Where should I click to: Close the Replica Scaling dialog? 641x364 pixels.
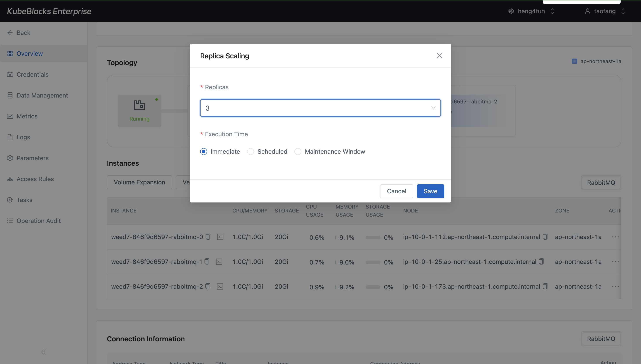(x=440, y=56)
